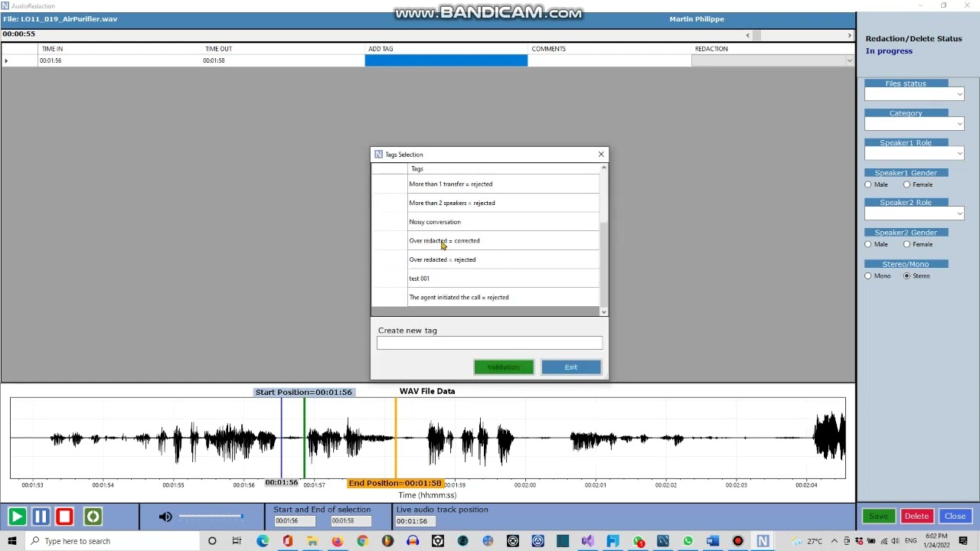This screenshot has width=980, height=551.
Task: Close the Tags Selection dialog
Action: click(601, 155)
